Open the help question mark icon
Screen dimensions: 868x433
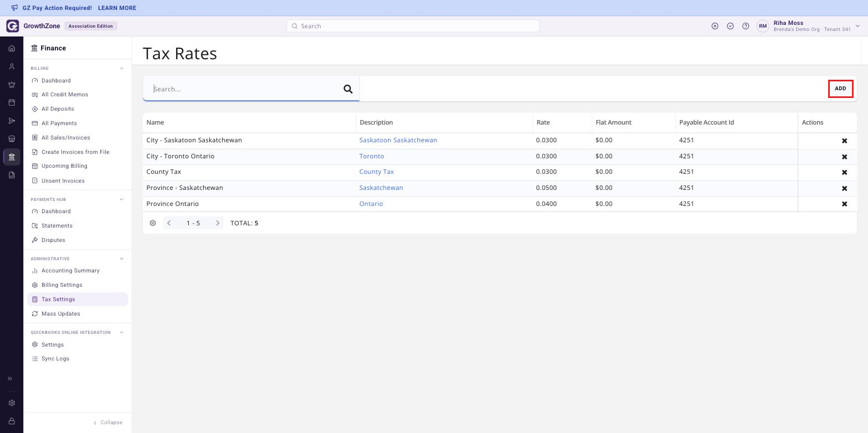point(746,26)
